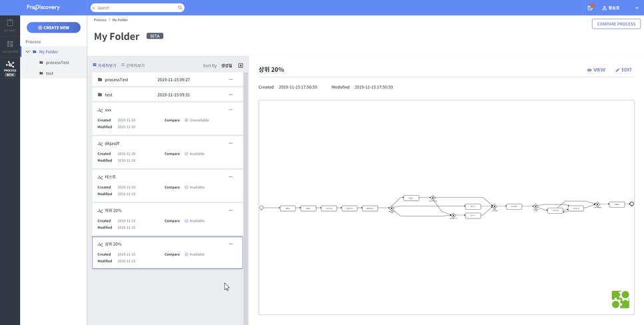
Task: Click the EDIT button for 상위 20%
Action: coord(623,70)
